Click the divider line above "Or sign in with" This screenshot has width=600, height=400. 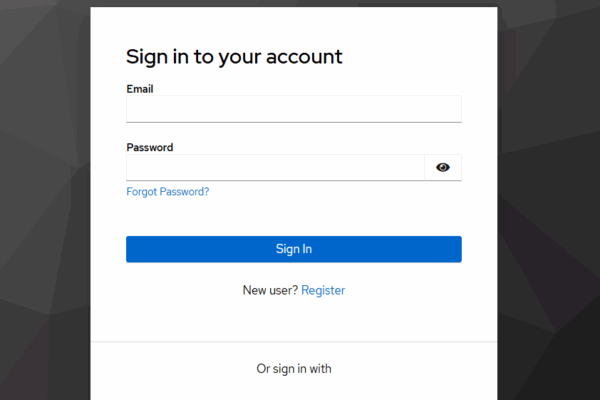click(294, 342)
